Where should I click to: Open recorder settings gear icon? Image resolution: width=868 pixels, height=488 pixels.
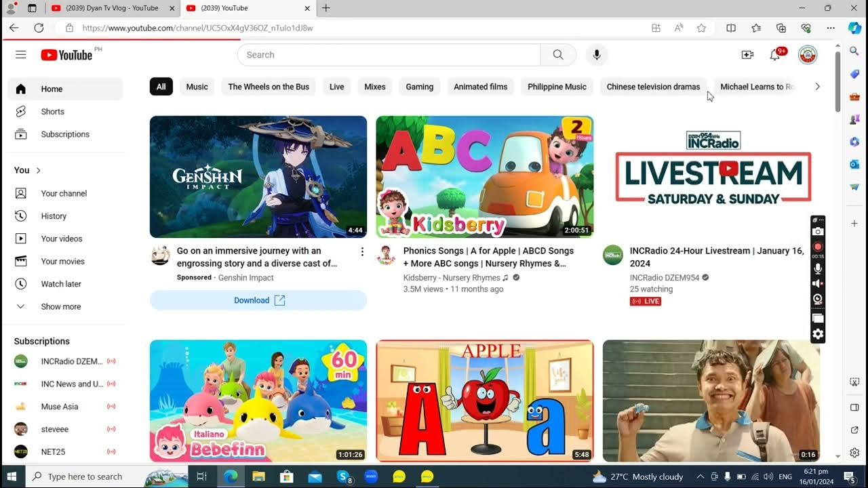point(818,334)
